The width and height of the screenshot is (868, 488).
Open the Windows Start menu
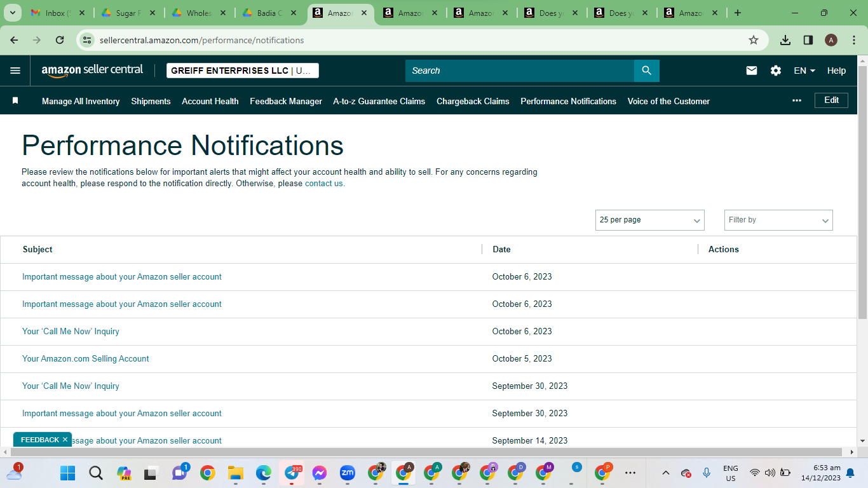coord(67,473)
